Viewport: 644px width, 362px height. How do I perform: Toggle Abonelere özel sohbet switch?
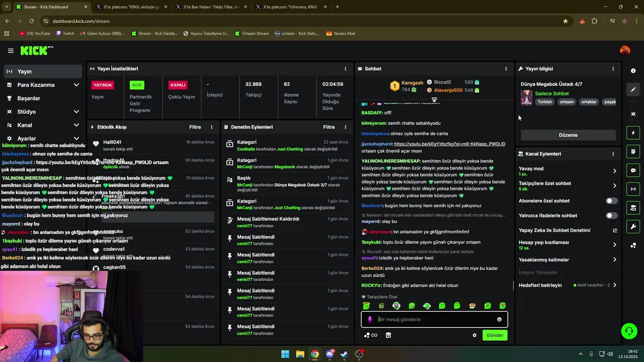(611, 201)
